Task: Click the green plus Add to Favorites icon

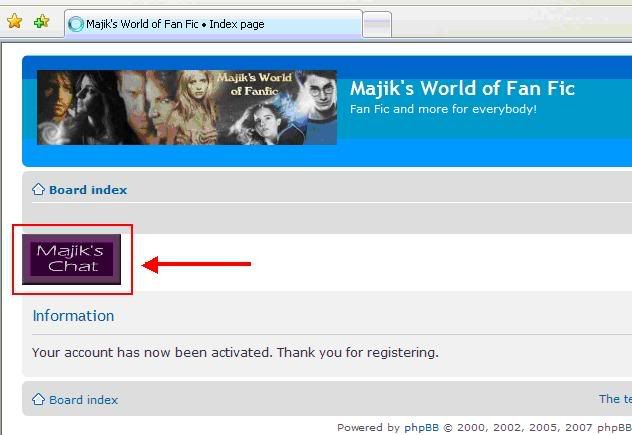Action: (x=42, y=21)
